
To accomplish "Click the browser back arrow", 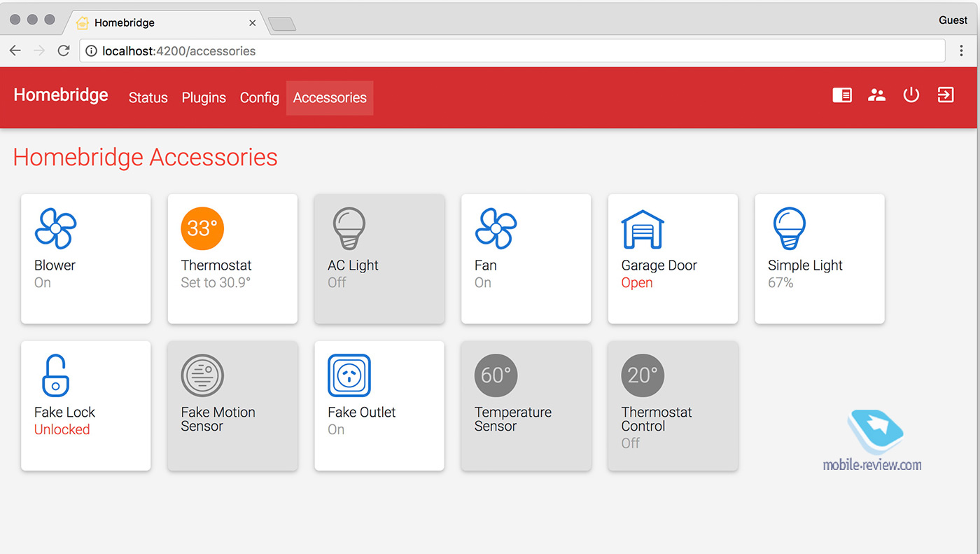I will pyautogui.click(x=15, y=50).
